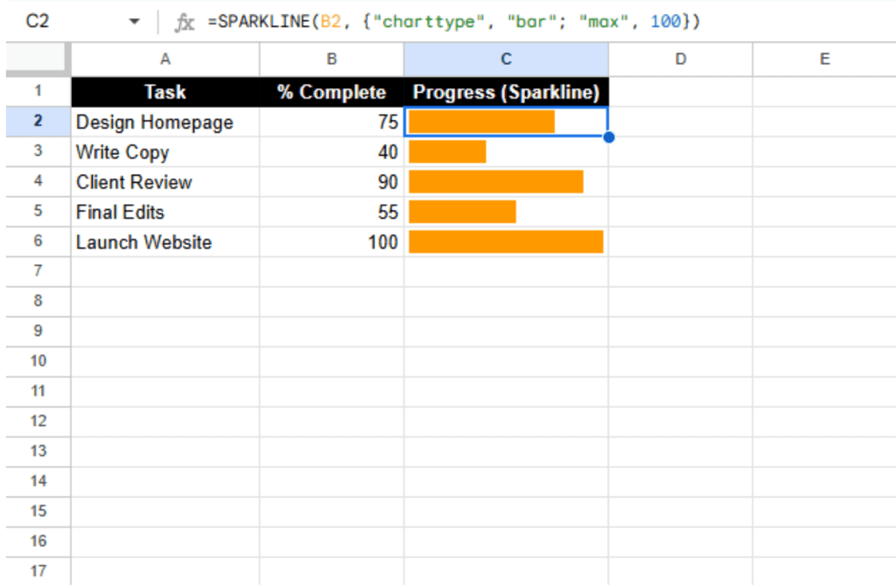Click the fill handle on cell C2
896x588 pixels.
tap(609, 136)
